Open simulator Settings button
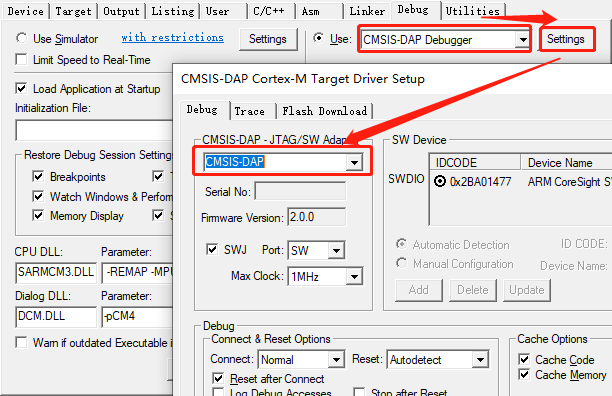Image resolution: width=612 pixels, height=396 pixels. tap(268, 39)
